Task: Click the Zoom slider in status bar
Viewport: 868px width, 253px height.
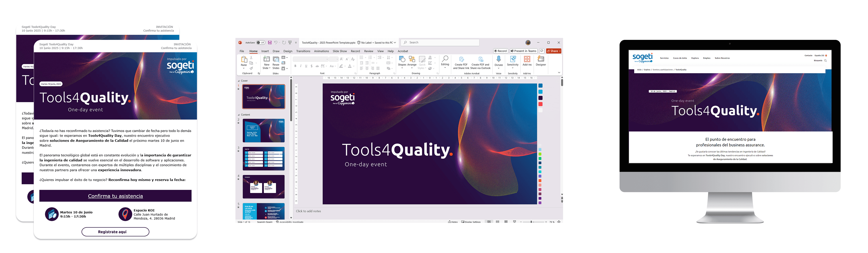Action: (533, 222)
